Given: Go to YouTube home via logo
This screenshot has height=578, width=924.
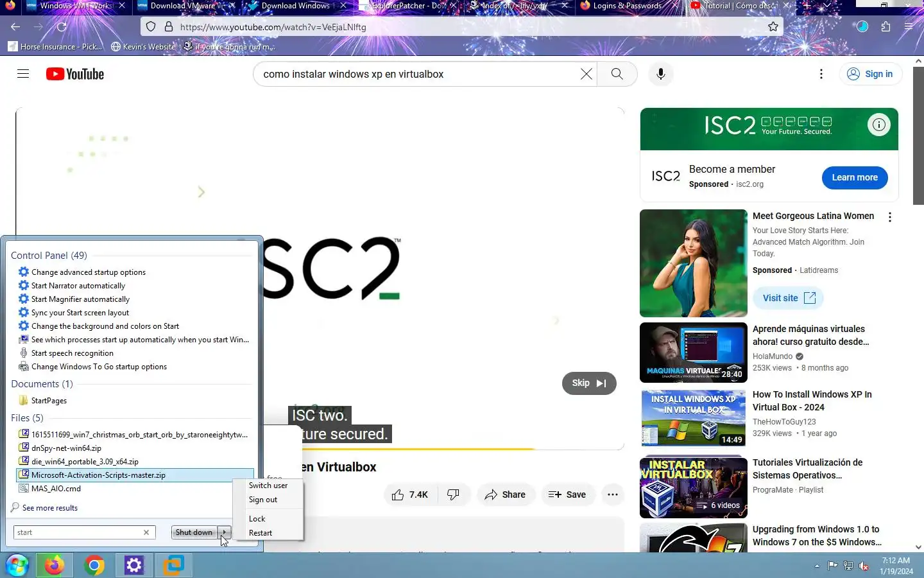Looking at the screenshot, I should (75, 74).
